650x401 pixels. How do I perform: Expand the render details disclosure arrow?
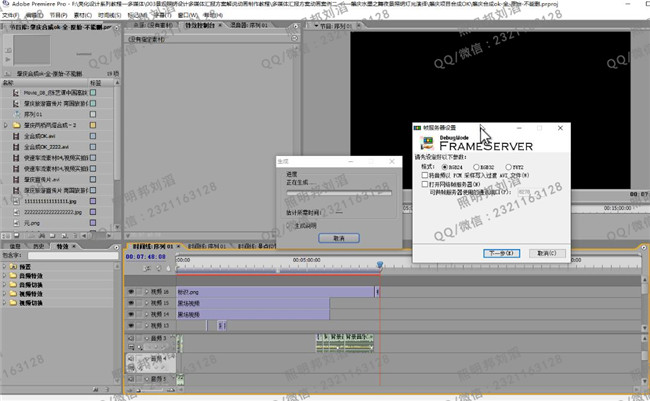pyautogui.click(x=289, y=226)
